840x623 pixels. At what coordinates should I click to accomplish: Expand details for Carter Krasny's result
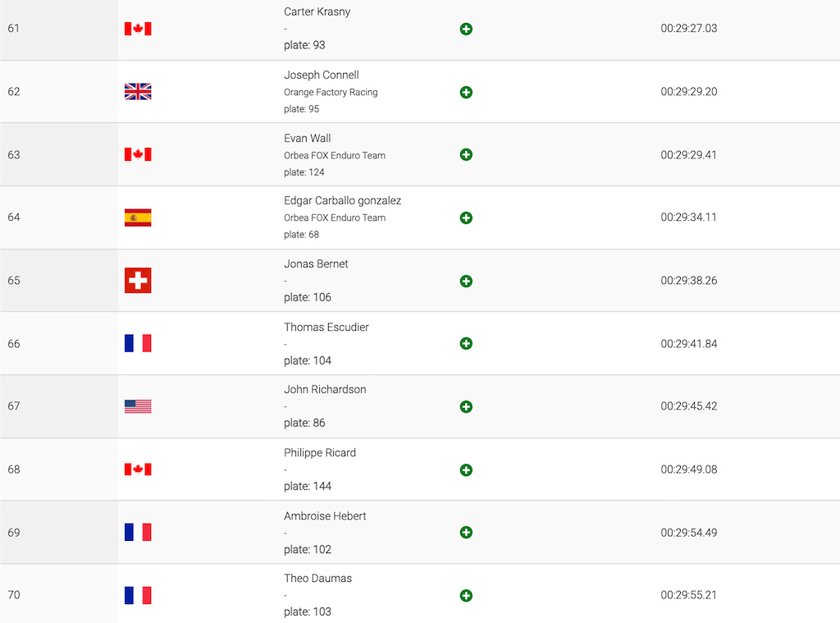[466, 29]
